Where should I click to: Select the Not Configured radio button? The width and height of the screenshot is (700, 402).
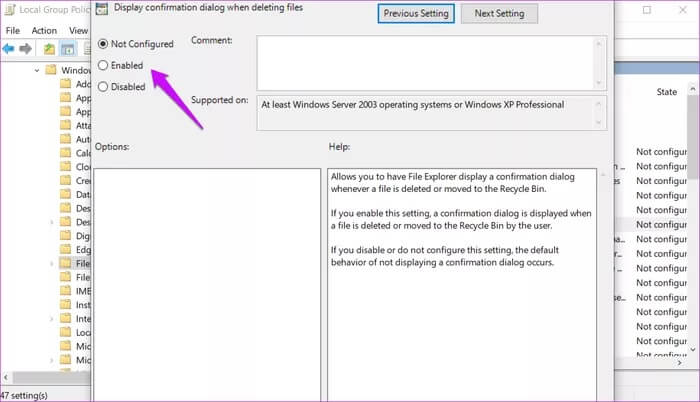tap(103, 44)
